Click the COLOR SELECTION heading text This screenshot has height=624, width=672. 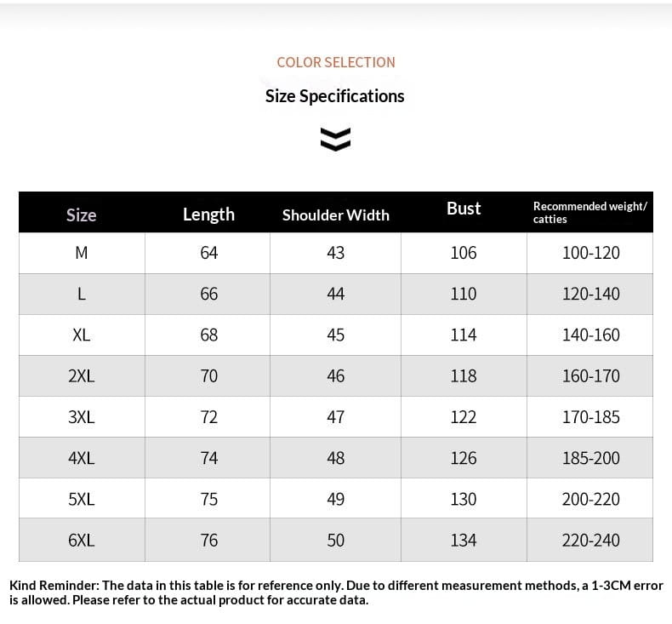point(335,63)
